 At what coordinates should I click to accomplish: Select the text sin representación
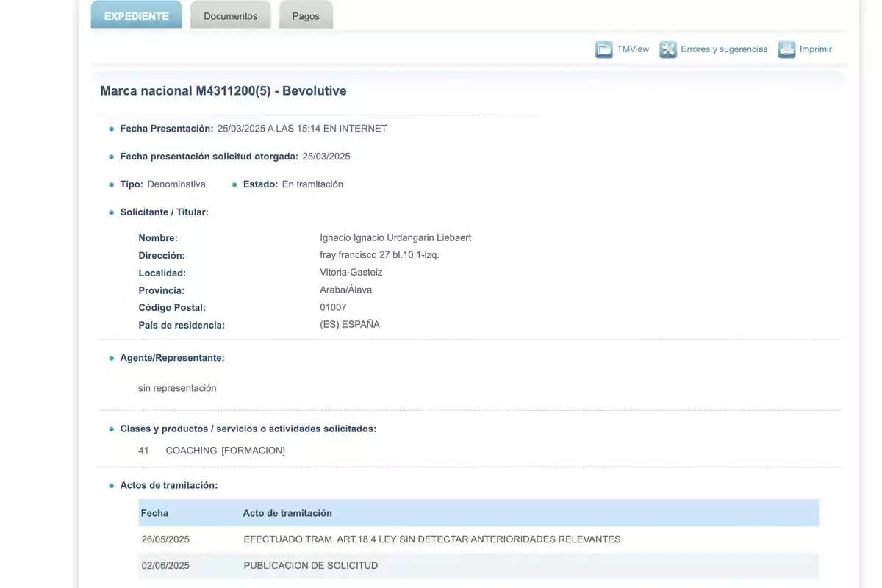pos(177,388)
